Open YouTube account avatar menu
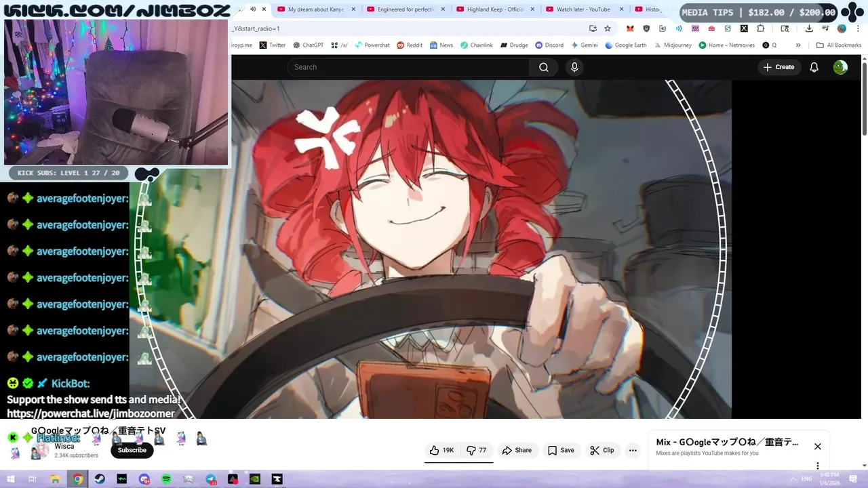The height and width of the screenshot is (488, 868). pos(840,67)
